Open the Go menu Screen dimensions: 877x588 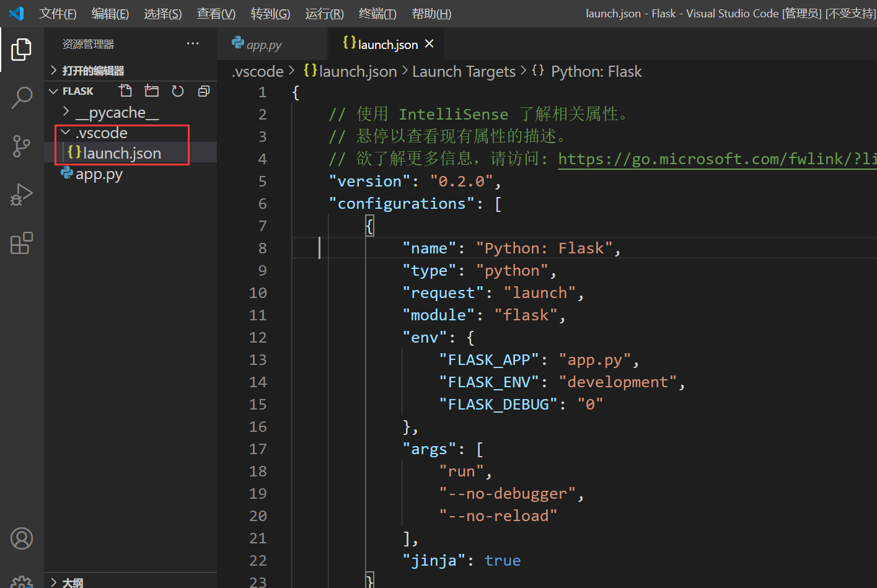point(270,14)
